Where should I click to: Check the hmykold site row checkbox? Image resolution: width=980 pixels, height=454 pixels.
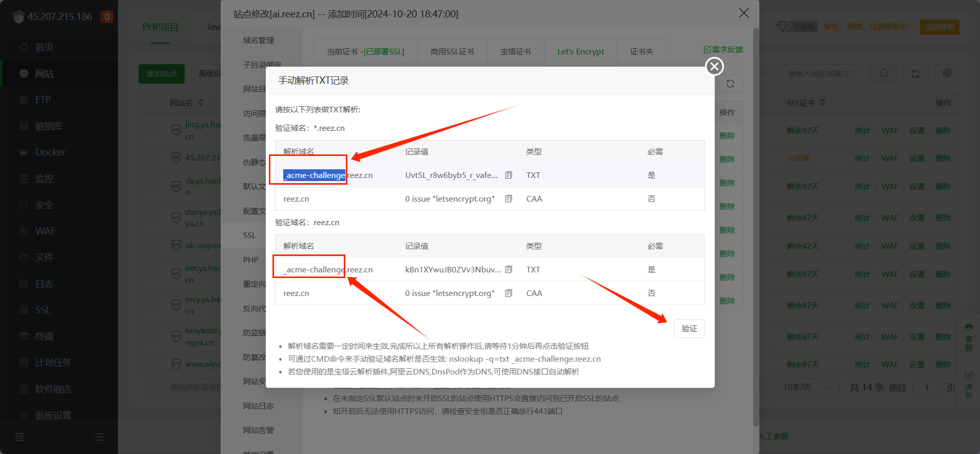pos(153,337)
